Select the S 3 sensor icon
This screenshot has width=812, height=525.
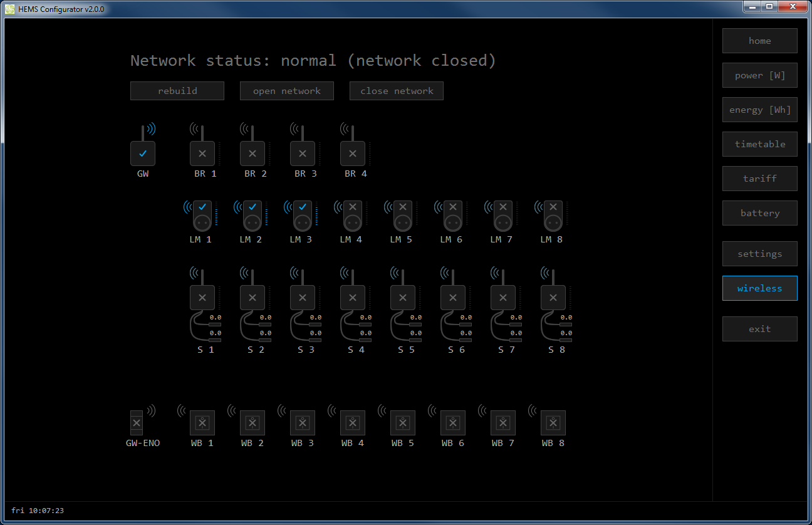click(303, 298)
